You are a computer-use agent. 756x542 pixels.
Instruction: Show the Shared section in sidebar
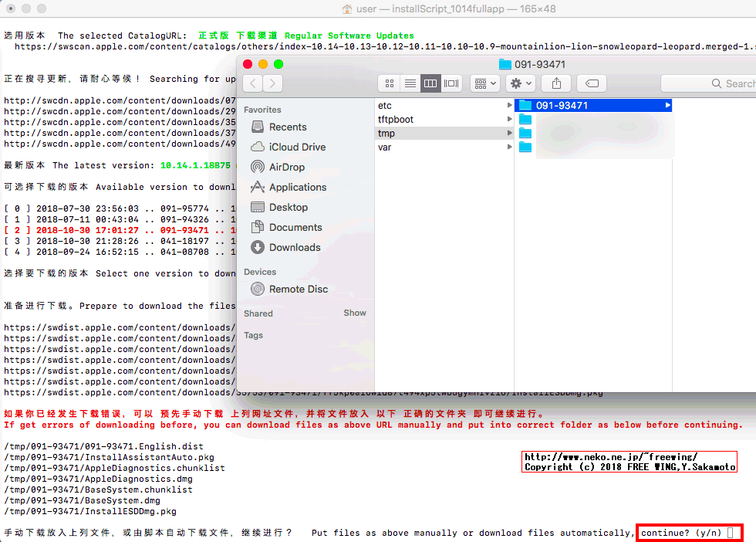tap(354, 313)
